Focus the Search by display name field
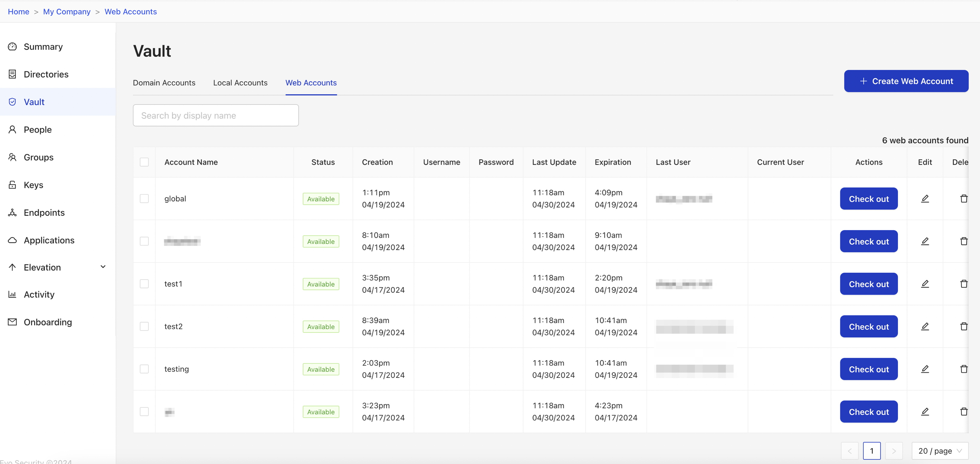980x464 pixels. coord(216,115)
